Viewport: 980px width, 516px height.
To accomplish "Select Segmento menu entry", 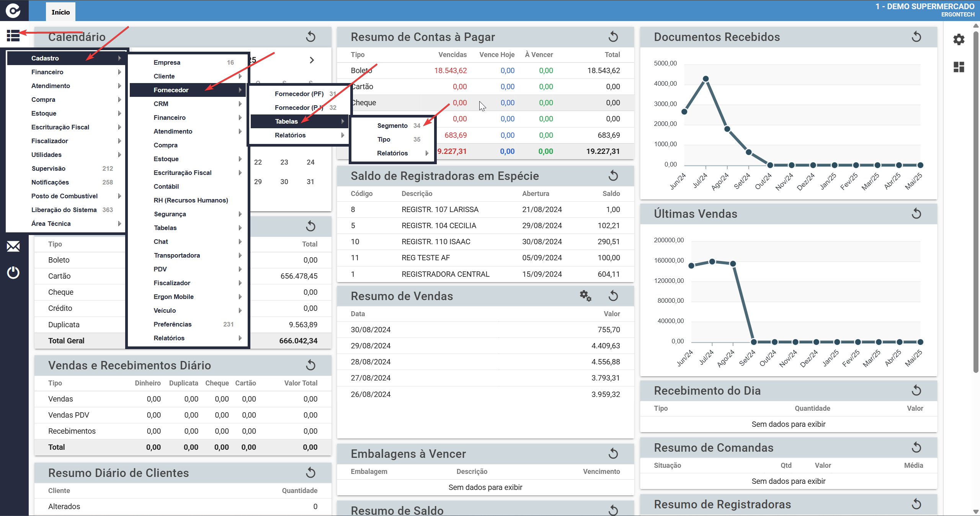I will [x=392, y=126].
